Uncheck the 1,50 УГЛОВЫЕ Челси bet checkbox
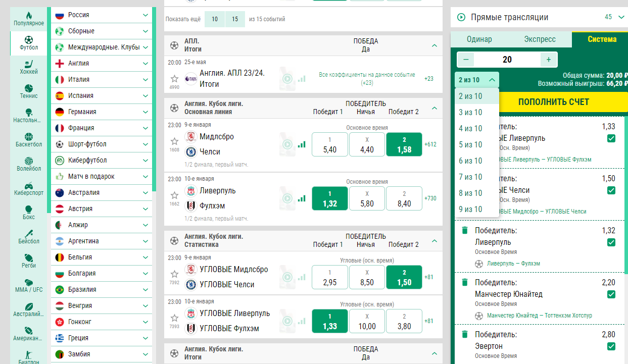 pyautogui.click(x=611, y=190)
